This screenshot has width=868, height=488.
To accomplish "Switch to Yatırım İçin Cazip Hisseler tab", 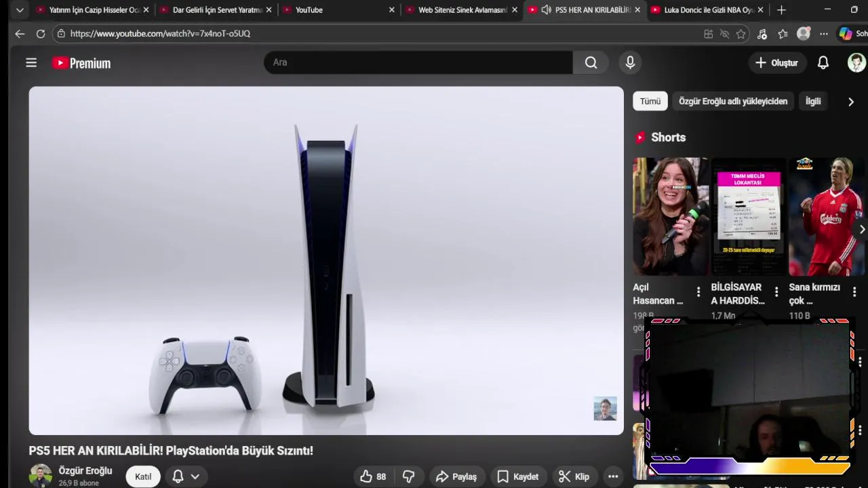I will click(x=94, y=10).
